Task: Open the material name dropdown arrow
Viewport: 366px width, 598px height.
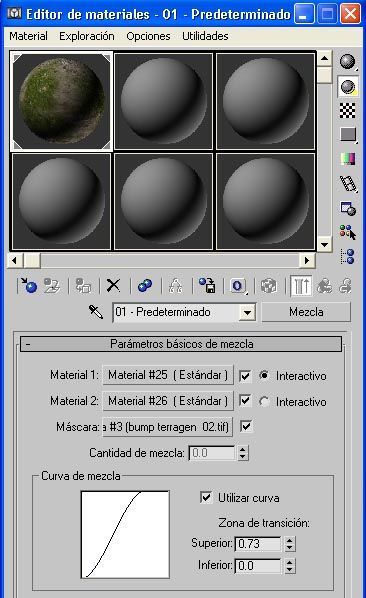Action: pyautogui.click(x=247, y=313)
